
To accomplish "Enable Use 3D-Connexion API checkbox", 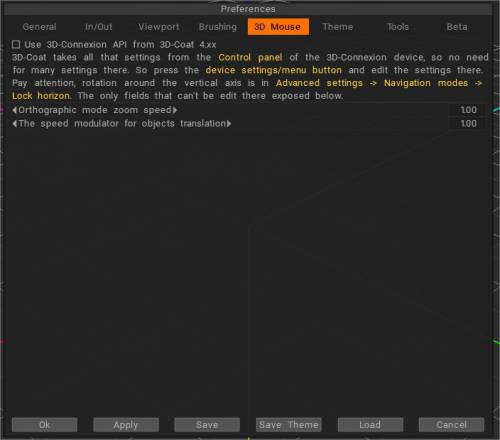I will pos(16,44).
